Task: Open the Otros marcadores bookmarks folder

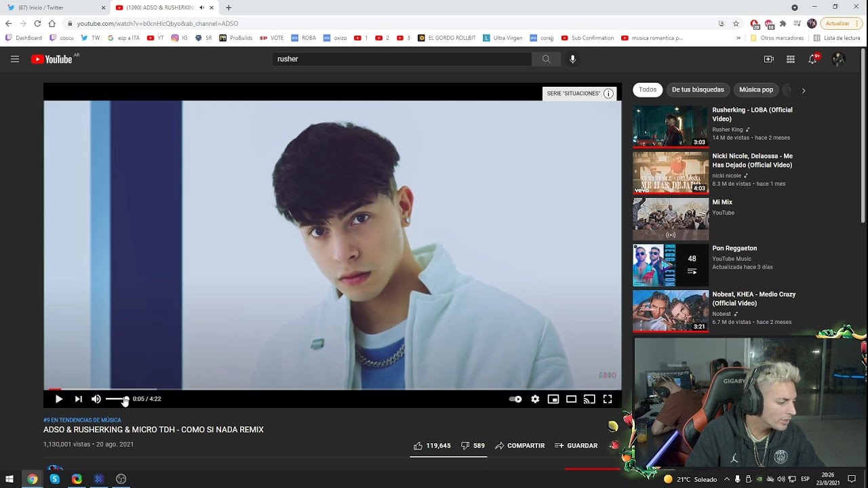Action: pyautogui.click(x=776, y=38)
